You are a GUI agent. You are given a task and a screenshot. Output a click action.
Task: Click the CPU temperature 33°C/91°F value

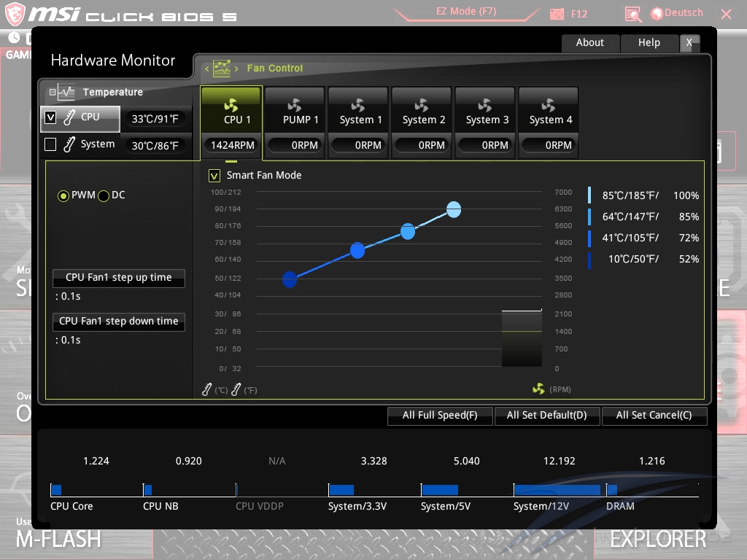[155, 119]
